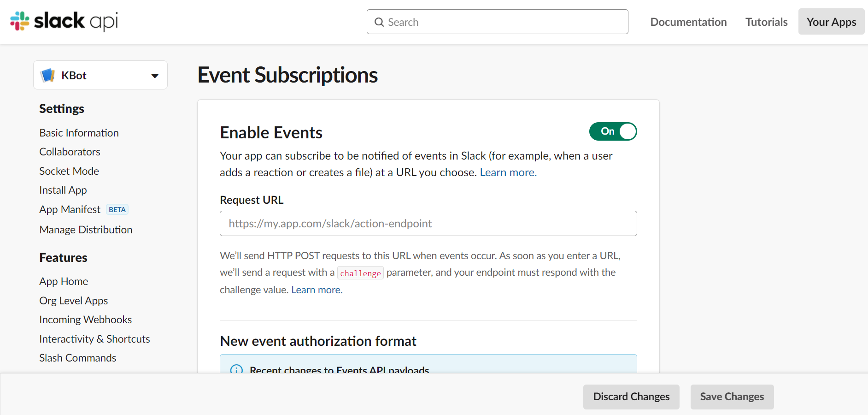Go to the Install App page
Image resolution: width=868 pixels, height=415 pixels.
pyautogui.click(x=63, y=190)
